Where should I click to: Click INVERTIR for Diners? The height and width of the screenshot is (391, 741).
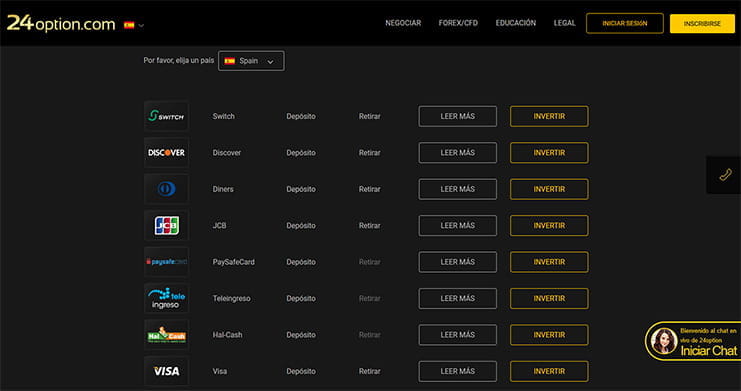click(549, 189)
